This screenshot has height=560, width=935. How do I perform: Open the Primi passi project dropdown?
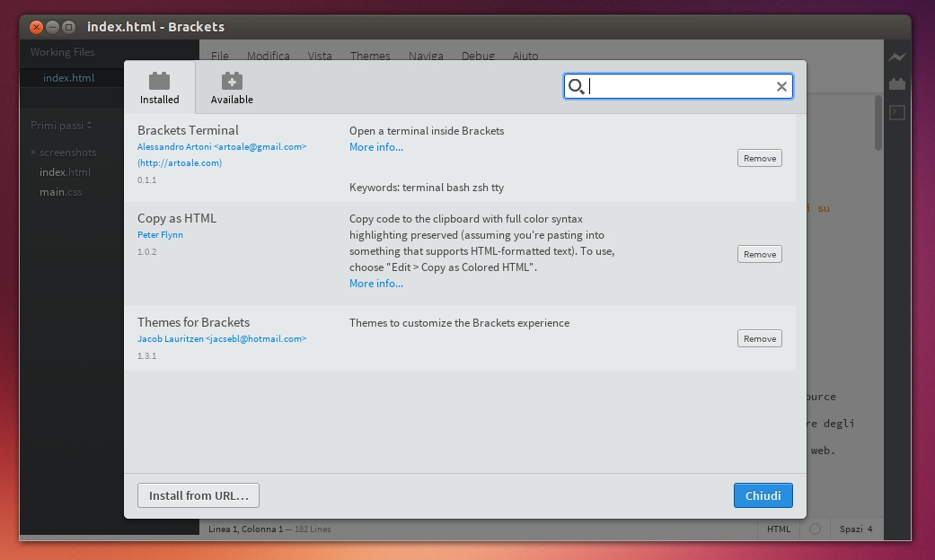[61, 125]
